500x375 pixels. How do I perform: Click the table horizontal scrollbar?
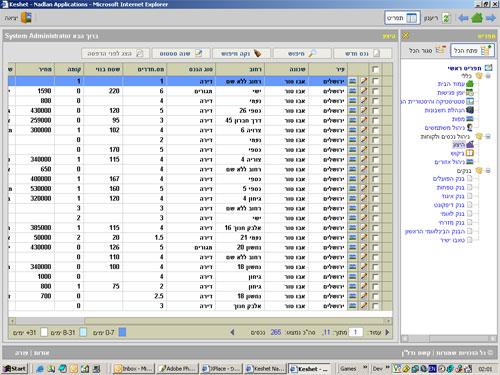200,321
